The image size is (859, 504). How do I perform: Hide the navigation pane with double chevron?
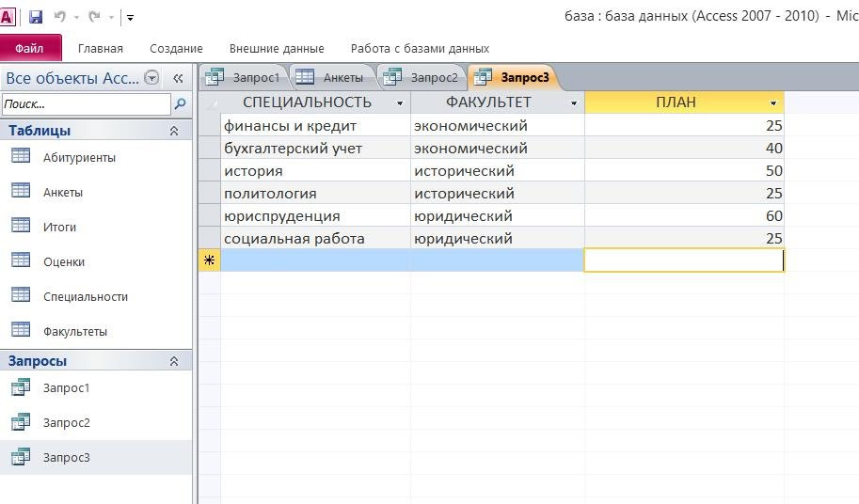[x=178, y=79]
